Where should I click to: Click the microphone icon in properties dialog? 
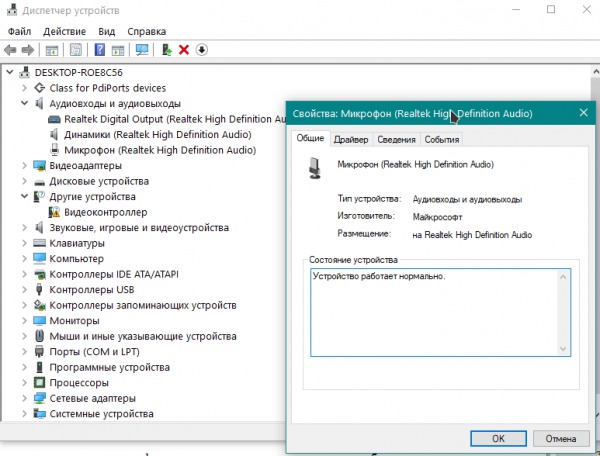[x=315, y=168]
